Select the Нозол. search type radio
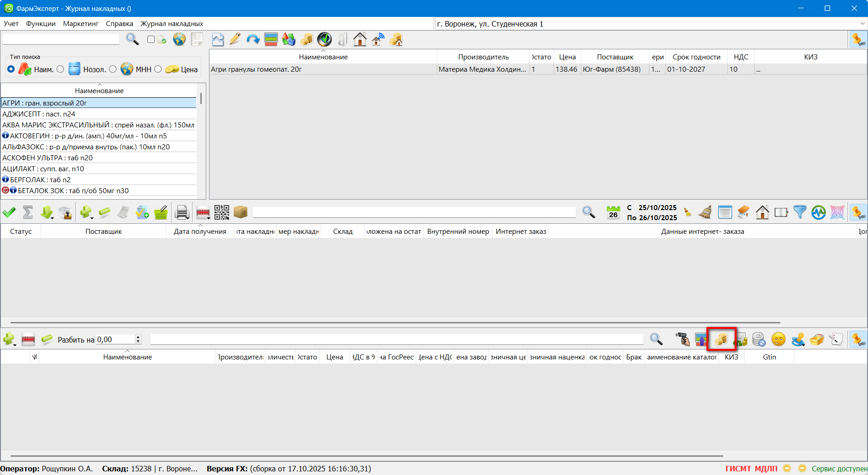The width and height of the screenshot is (868, 475). coord(61,69)
